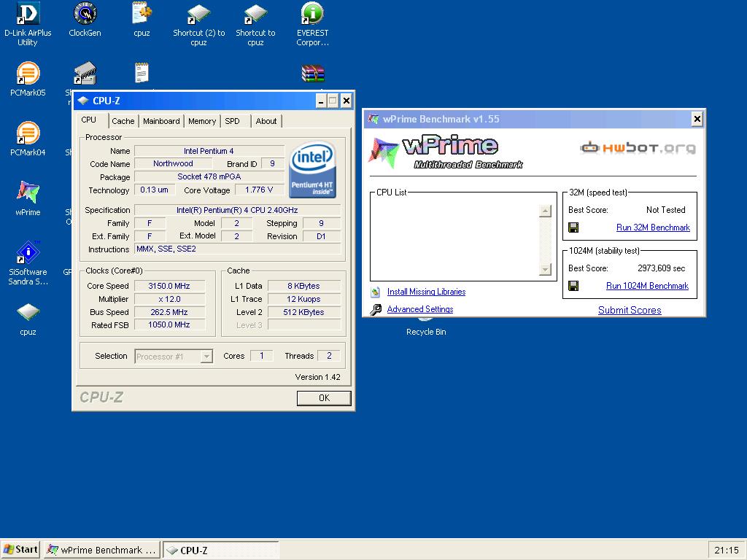Open the WinRAR archive desktop icon

coord(312,74)
